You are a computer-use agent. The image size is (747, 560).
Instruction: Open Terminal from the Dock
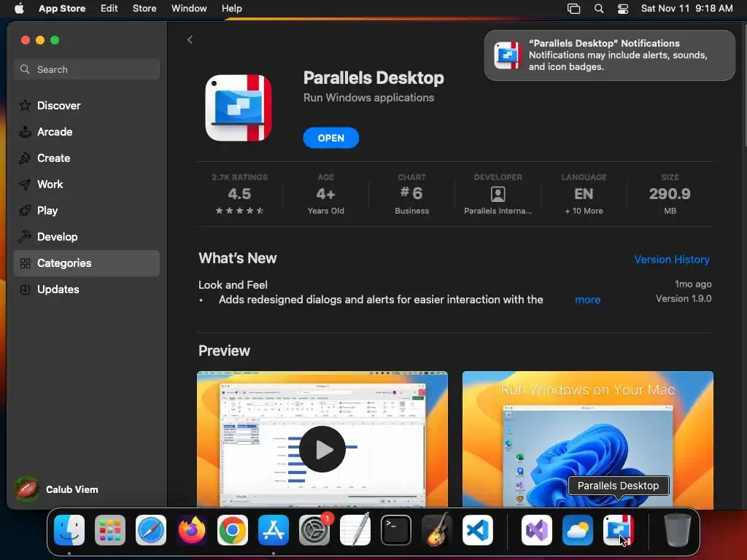coord(396,530)
